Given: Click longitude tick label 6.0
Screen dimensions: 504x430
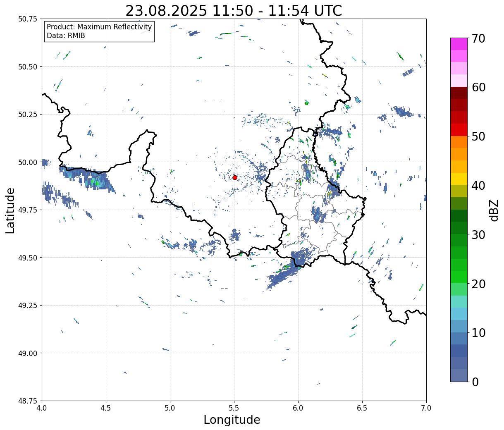Looking at the screenshot, I should pyautogui.click(x=298, y=408).
